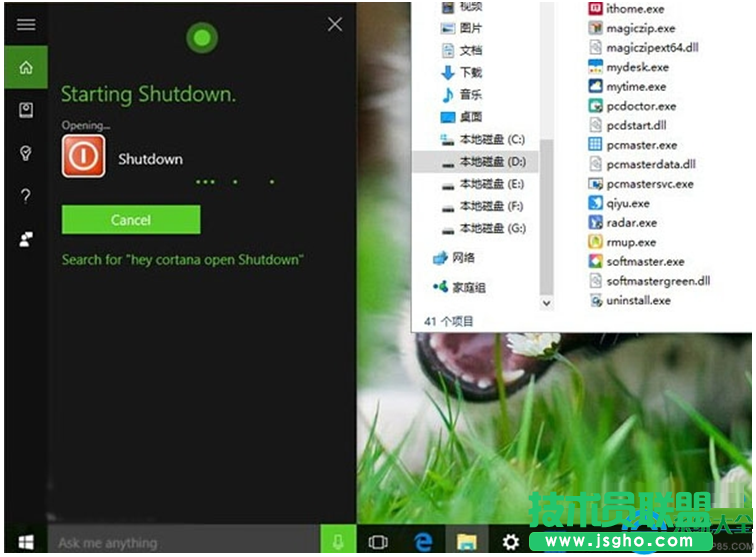Select the 文档 folder in Explorer tree

pos(462,50)
